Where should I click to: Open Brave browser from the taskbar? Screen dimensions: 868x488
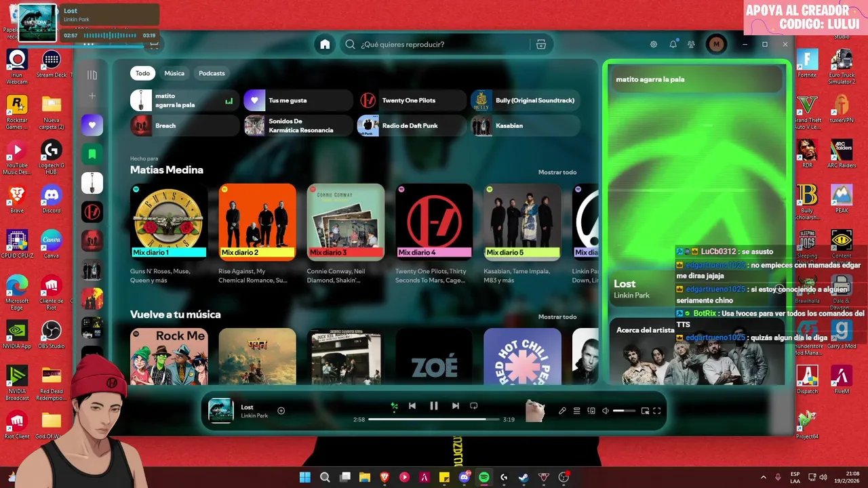click(x=384, y=477)
